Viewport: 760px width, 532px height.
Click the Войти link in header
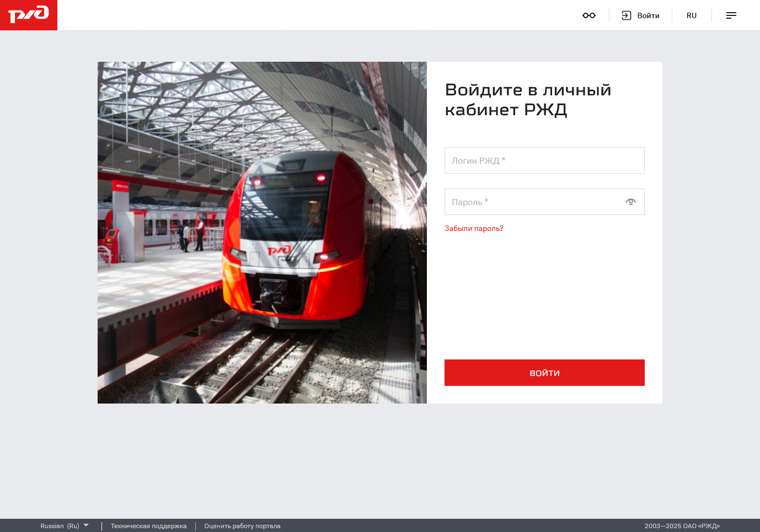tap(649, 15)
